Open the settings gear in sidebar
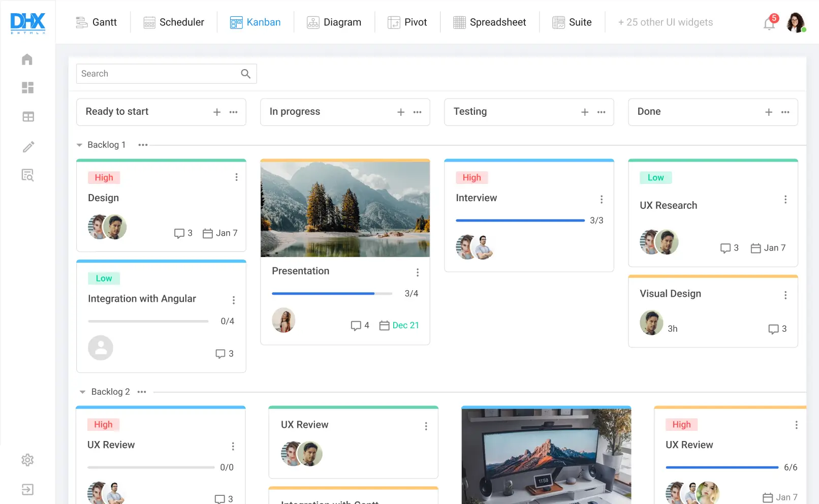Screen dimensions: 819x504 pyautogui.click(x=27, y=460)
